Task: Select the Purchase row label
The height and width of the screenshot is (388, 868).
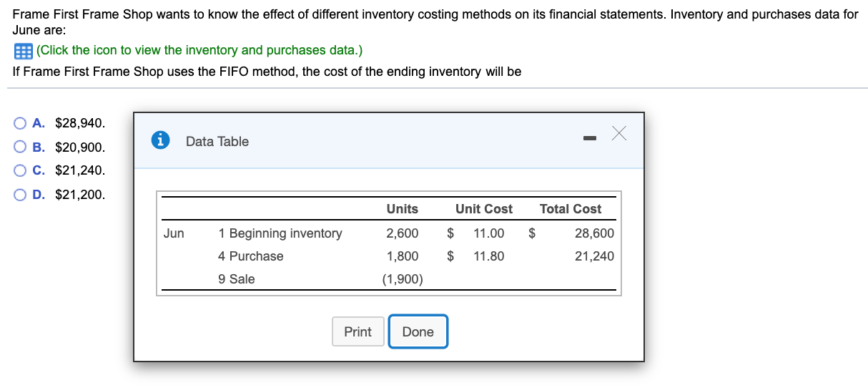Action: click(250, 256)
